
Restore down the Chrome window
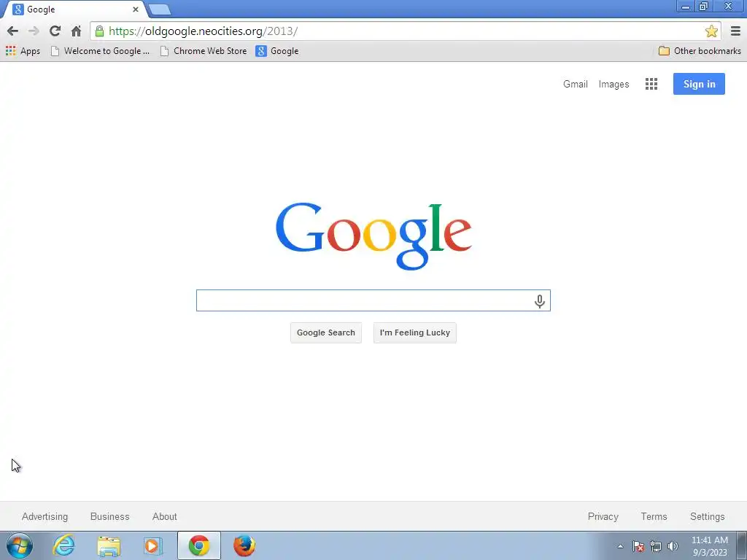click(704, 7)
